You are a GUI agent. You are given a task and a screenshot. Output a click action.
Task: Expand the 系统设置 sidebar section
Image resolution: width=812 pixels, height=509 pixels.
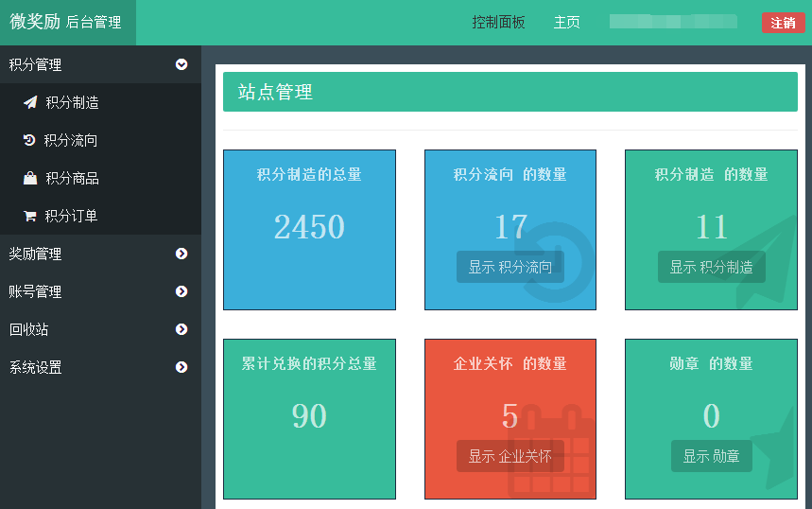(181, 367)
